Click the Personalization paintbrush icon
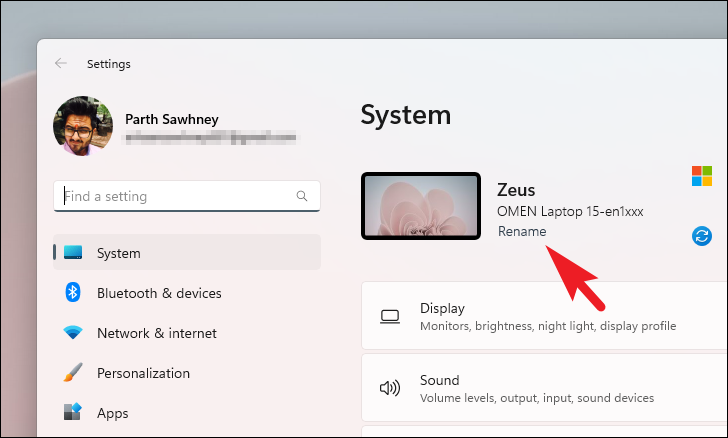 pos(73,372)
